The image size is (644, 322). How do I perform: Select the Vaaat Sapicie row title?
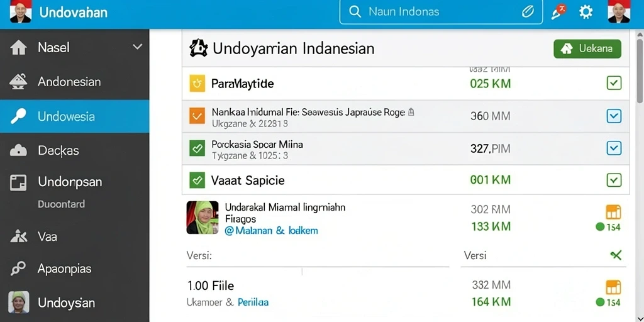coord(248,180)
